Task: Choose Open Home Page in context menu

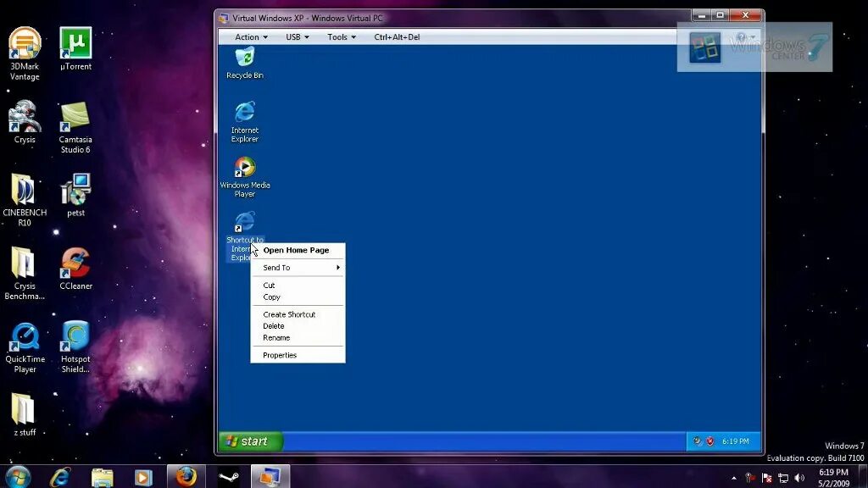Action: click(298, 250)
